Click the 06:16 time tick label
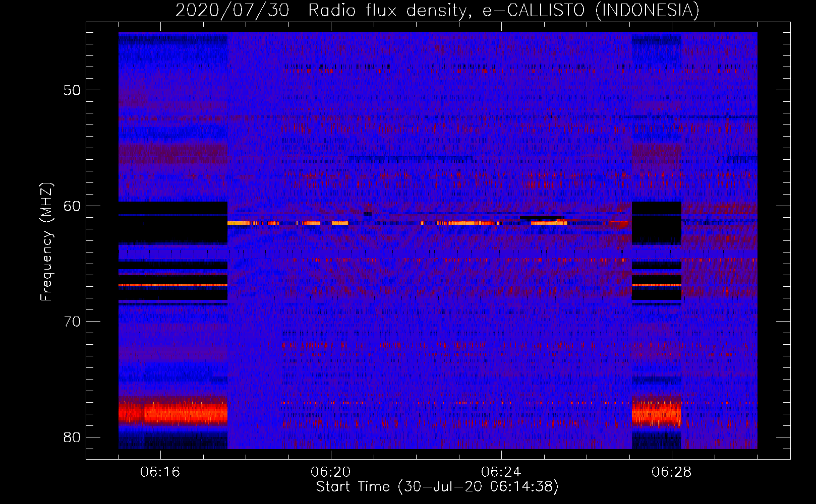The width and height of the screenshot is (816, 504). pyautogui.click(x=160, y=472)
